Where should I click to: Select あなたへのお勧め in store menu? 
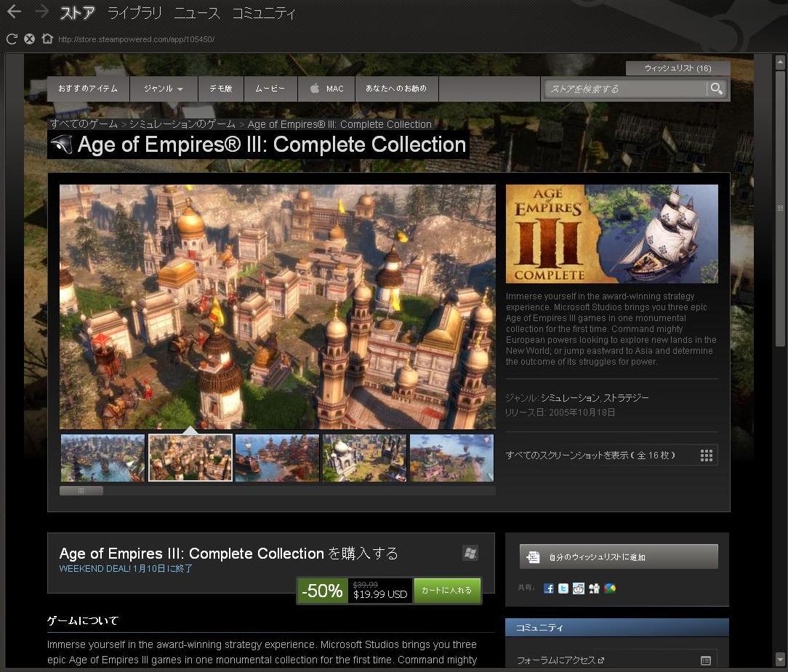(396, 89)
